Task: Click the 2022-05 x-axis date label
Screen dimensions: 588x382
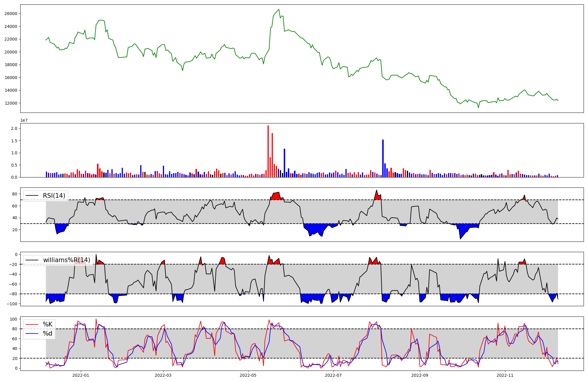Action: [248, 375]
